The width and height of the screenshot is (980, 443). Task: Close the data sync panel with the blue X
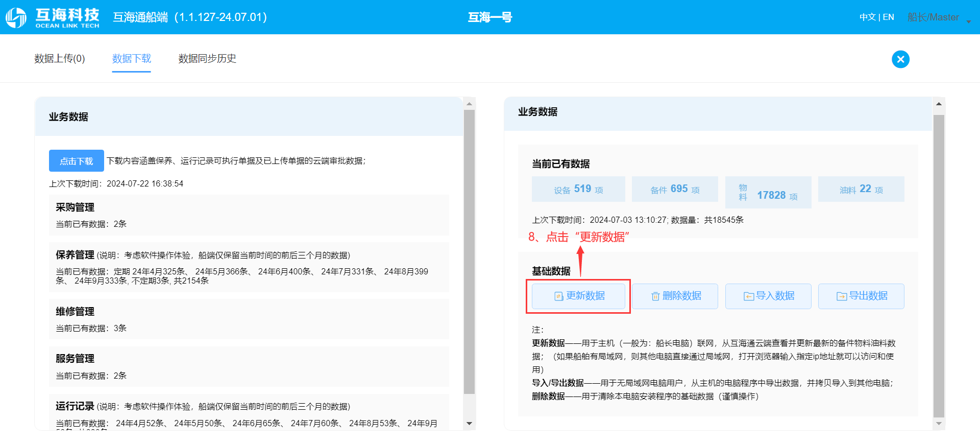(x=900, y=59)
